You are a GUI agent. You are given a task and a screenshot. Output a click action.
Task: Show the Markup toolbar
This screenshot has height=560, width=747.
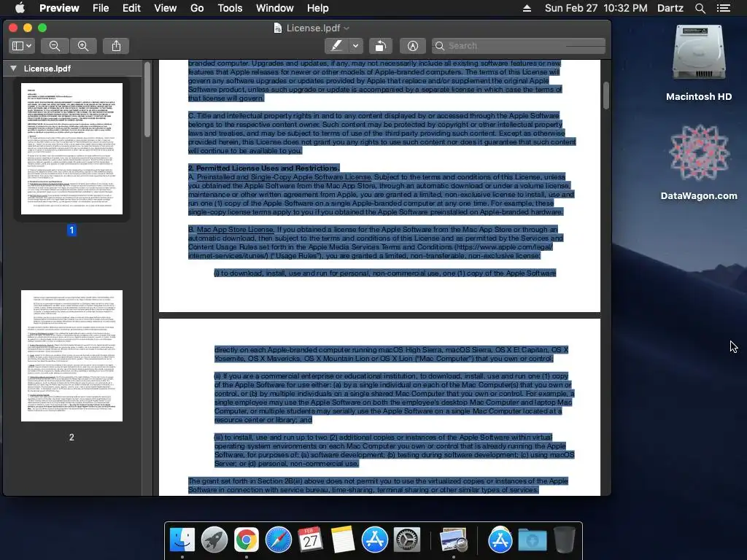click(413, 46)
